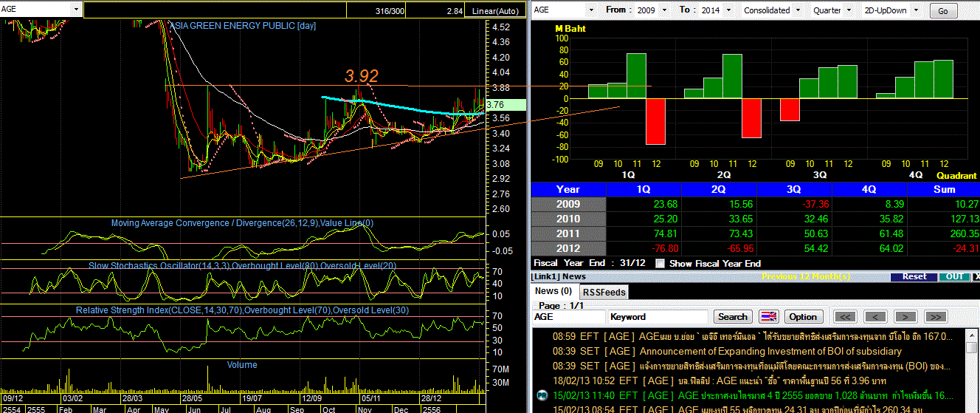Click the Relative Strength Index indicator title

[x=242, y=310]
